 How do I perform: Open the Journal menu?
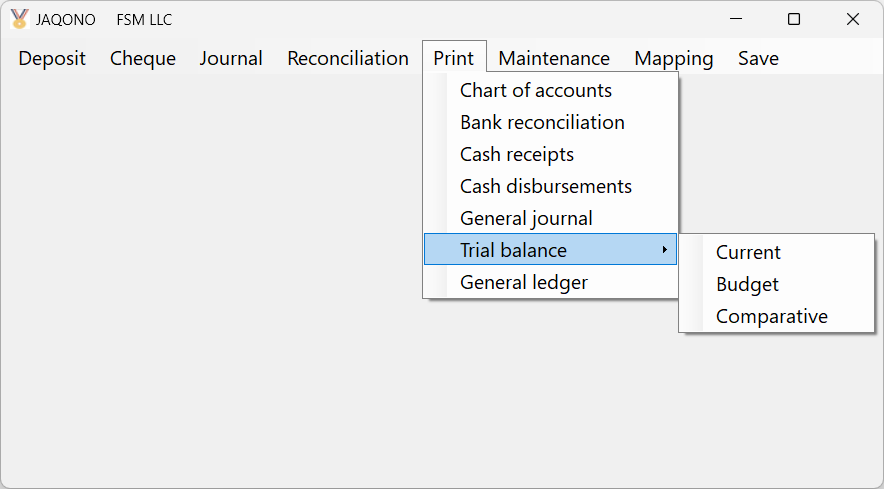point(231,58)
